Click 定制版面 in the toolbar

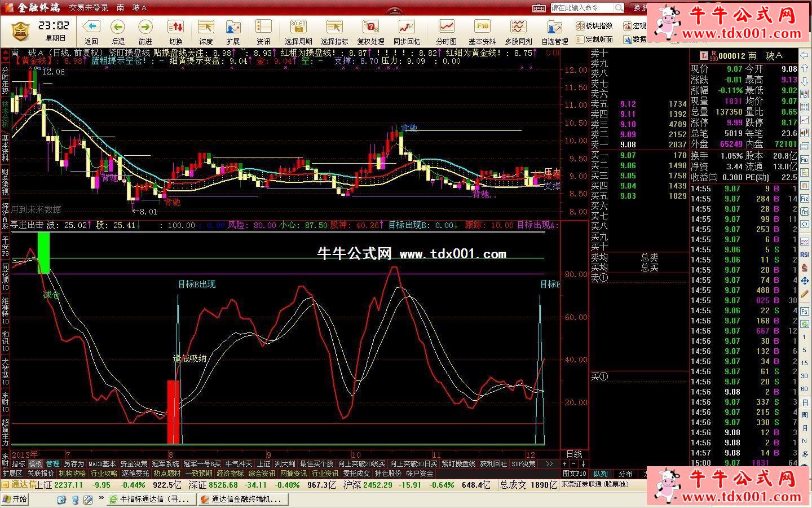point(594,39)
